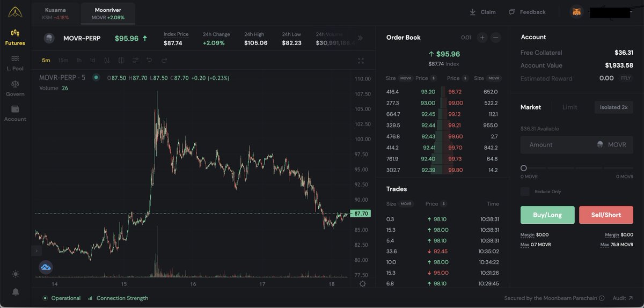Decrease order book grouping with minus
The width and height of the screenshot is (644, 308).
[x=496, y=38]
